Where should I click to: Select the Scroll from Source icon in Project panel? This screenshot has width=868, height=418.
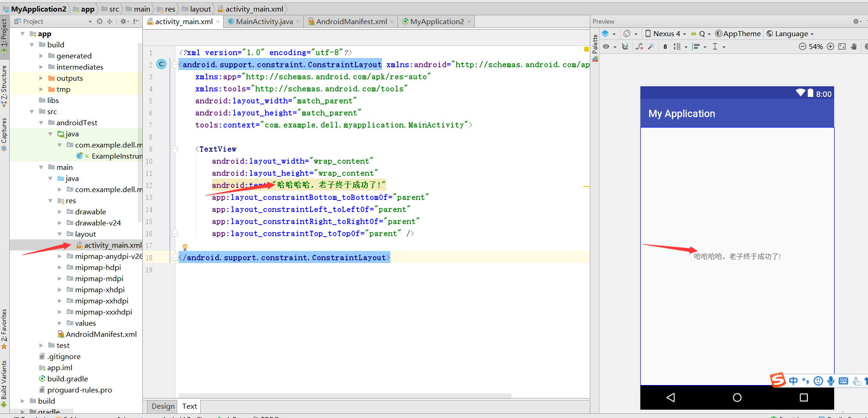[x=100, y=21]
